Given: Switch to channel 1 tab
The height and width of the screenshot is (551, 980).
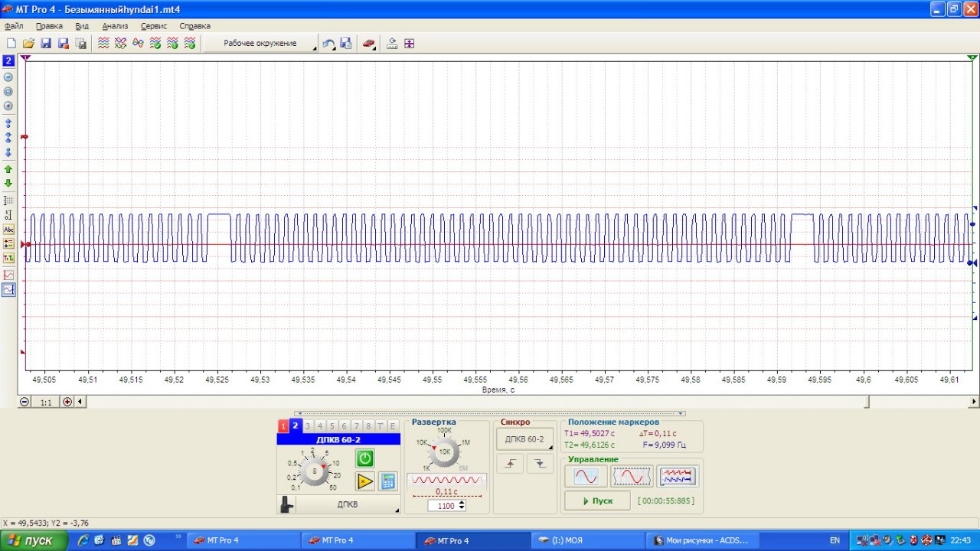Looking at the screenshot, I should [283, 426].
